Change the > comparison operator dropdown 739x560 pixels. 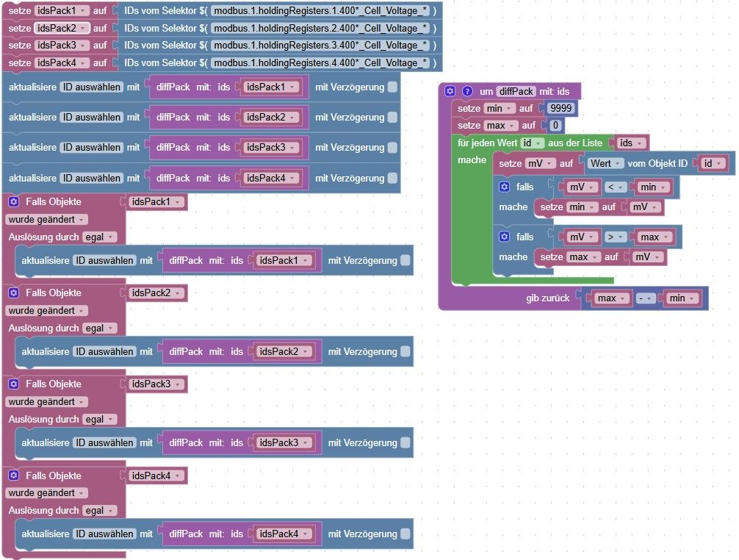(616, 237)
